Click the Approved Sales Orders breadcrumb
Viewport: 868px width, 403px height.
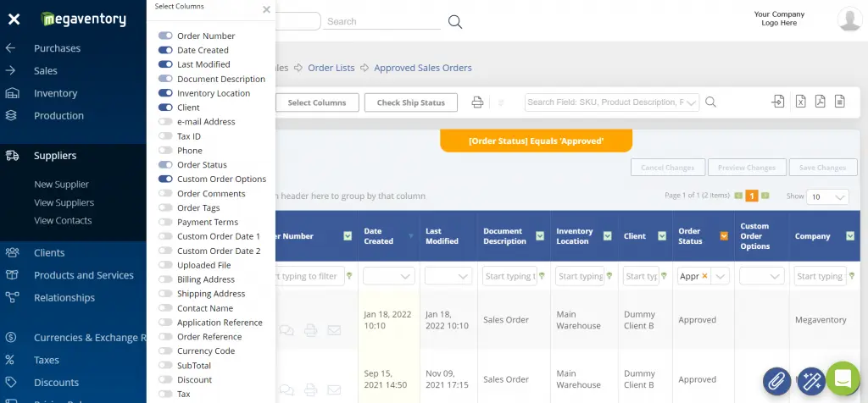point(423,68)
